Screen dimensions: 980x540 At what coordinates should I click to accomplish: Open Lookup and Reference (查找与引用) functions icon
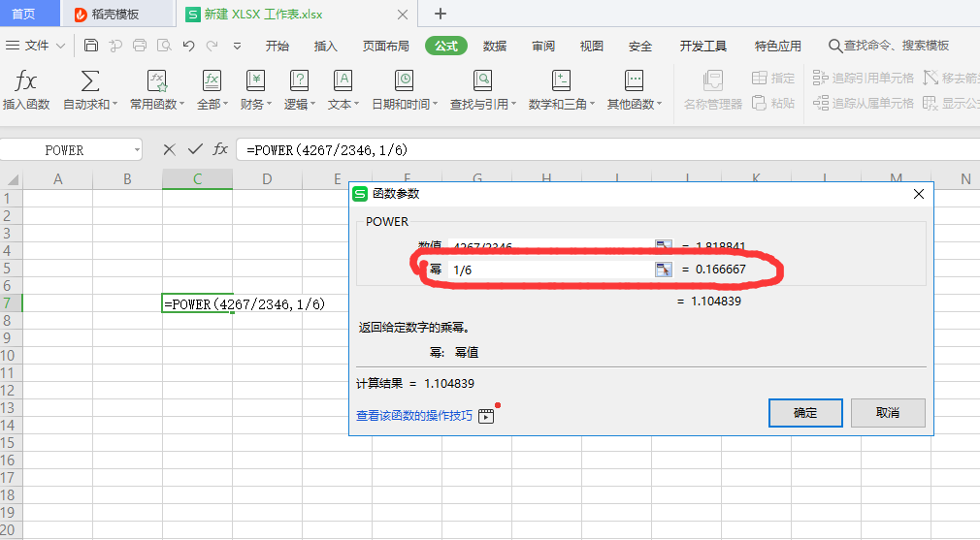pyautogui.click(x=482, y=81)
